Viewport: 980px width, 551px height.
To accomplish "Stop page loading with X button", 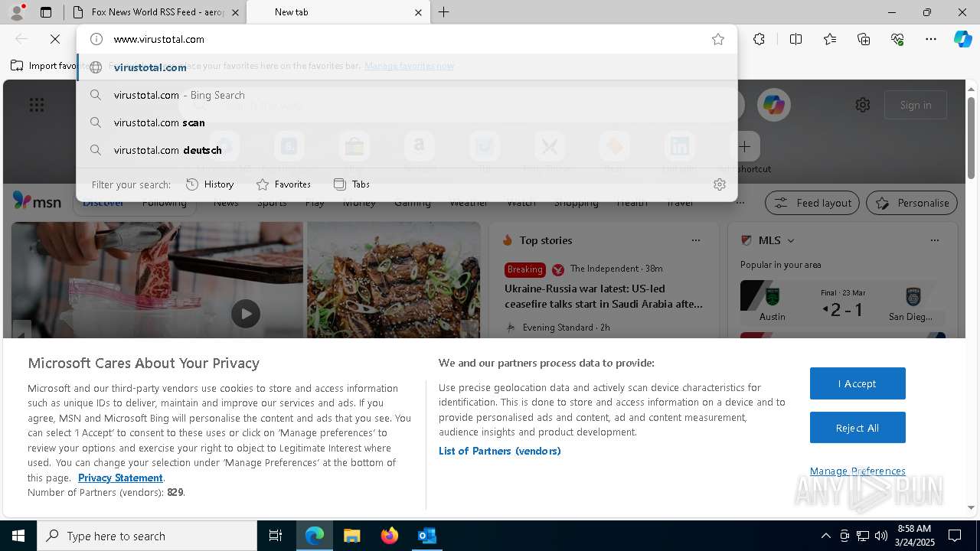I will 55,39.
